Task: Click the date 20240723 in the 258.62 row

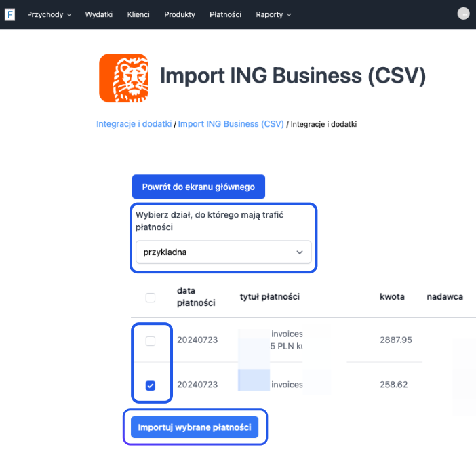Action: point(197,385)
